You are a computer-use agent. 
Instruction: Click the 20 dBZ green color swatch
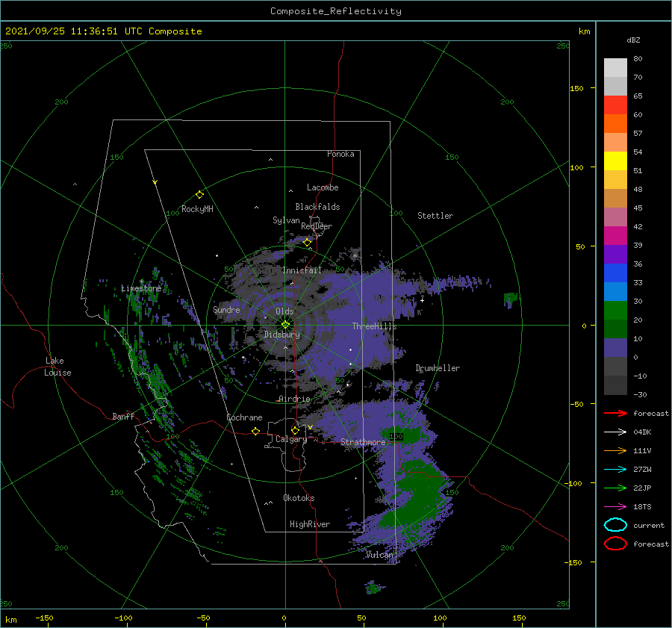click(x=615, y=311)
